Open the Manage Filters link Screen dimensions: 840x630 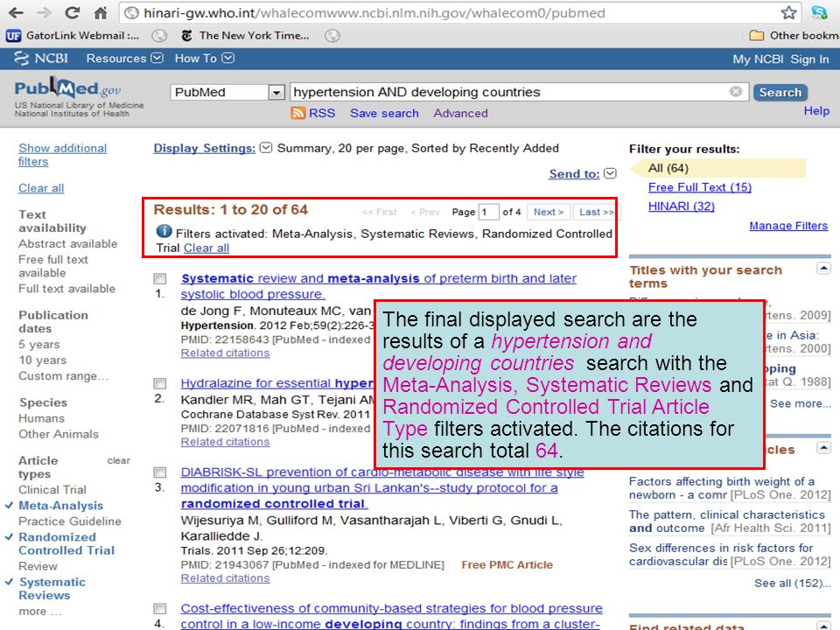click(788, 226)
